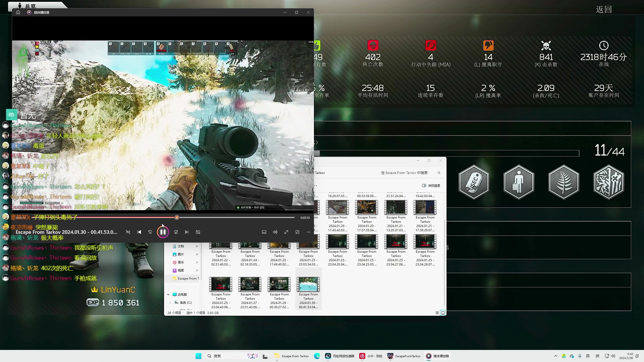Show hidden system tray icons
Viewport: 644px width, 362px height.
(x=556, y=356)
